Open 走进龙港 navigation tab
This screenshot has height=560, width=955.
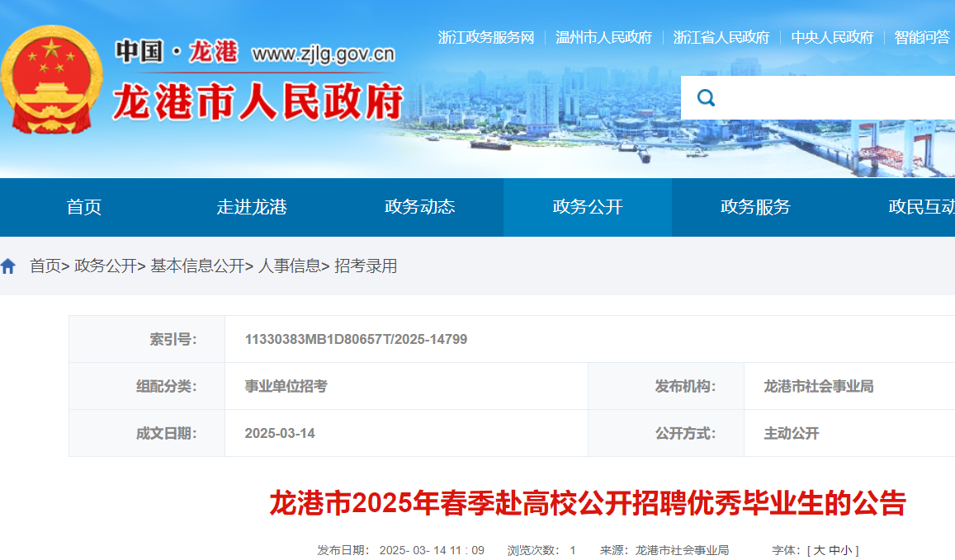click(x=252, y=207)
